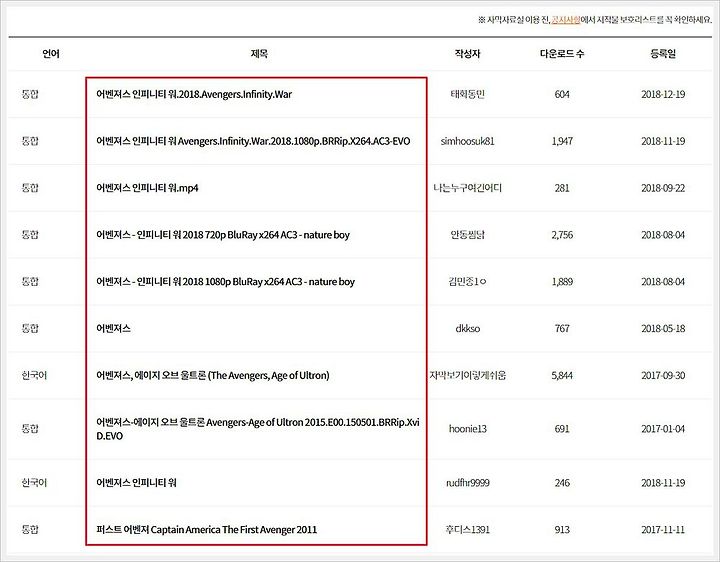Image resolution: width=720 pixels, height=562 pixels.
Task: Click download count 913
Action: 562,530
